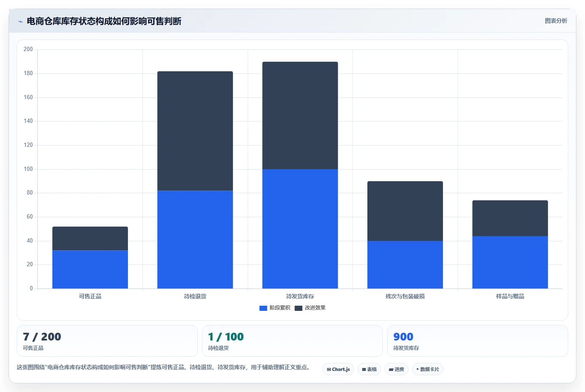This screenshot has width=585, height=392.
Task: Click the chart title 电商仓库库存状态构成如何影响可售判断
Action: 104,21
